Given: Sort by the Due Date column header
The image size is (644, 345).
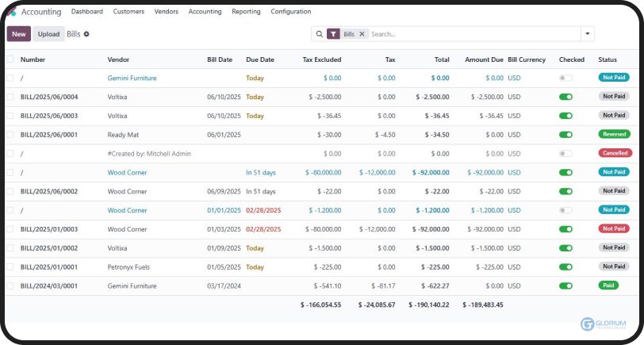Looking at the screenshot, I should (x=260, y=59).
